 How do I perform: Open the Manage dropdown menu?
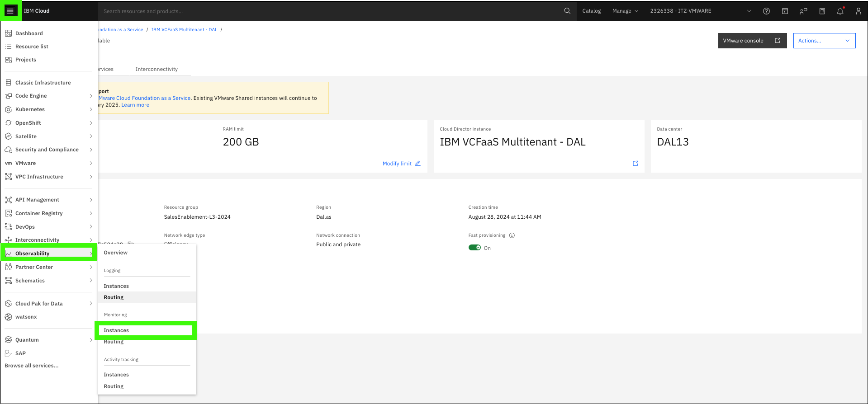point(625,11)
